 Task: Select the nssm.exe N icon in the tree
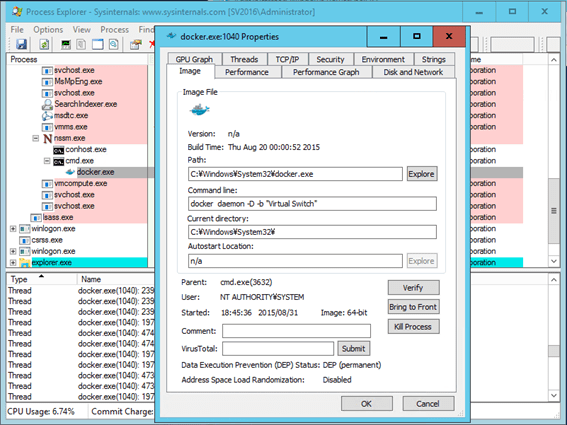point(47,138)
